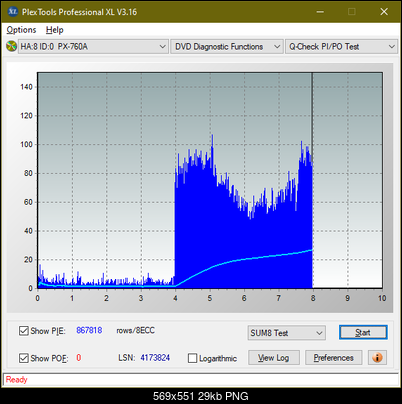The image size is (402, 404).
Task: Click the PlexTools Professional XL V3.16 title
Action: (x=79, y=12)
